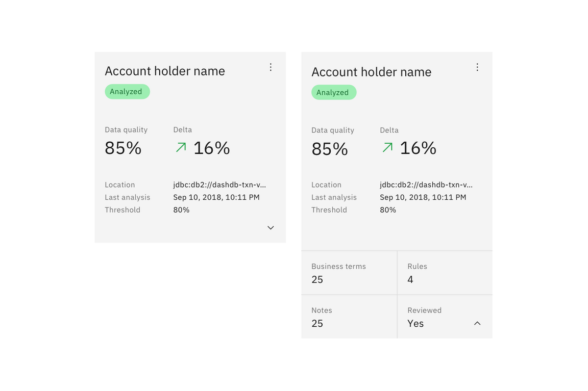
Task: Click the green delta arrow in expanded card
Action: tap(388, 147)
